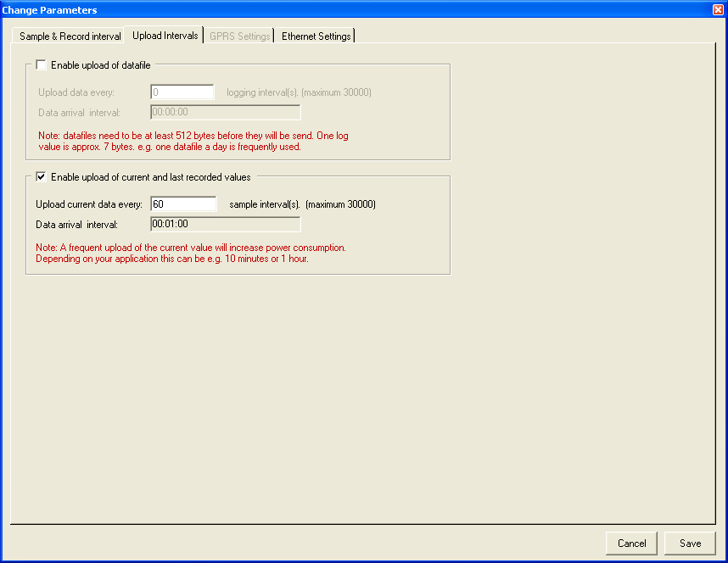Click the greyed-out Upload data every field
Image resolution: width=728 pixels, height=563 pixels.
tap(182, 92)
